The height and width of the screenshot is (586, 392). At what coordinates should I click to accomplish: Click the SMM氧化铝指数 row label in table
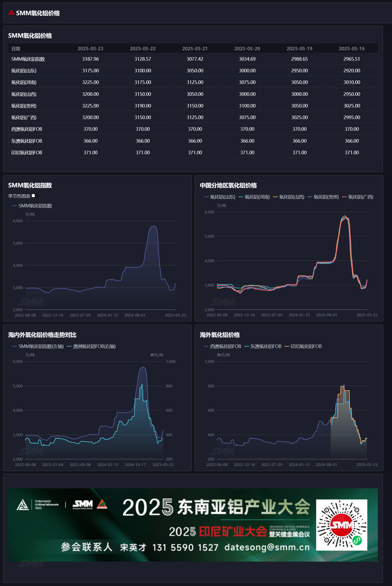pos(28,59)
